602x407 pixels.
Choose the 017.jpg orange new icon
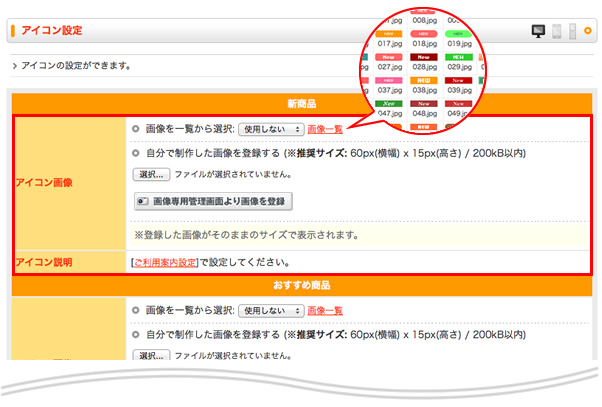tap(390, 35)
